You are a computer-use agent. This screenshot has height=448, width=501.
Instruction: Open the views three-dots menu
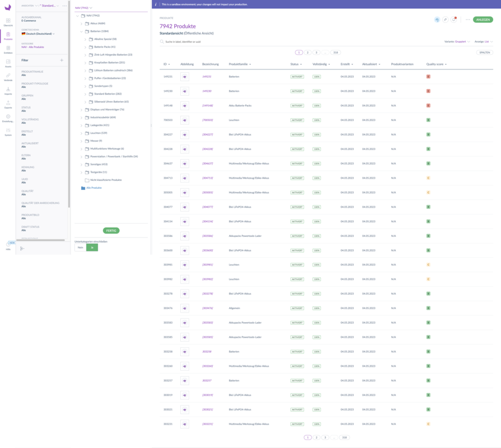[x=64, y=6]
